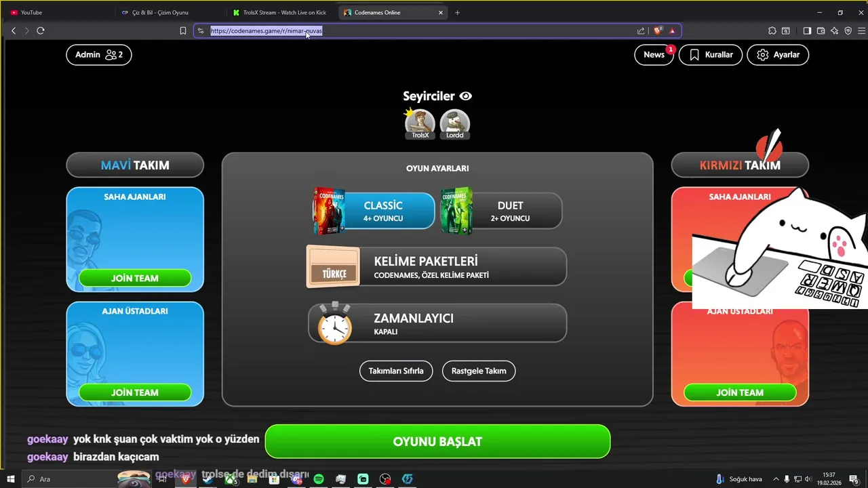Click the Kırmızı Takım header
The height and width of the screenshot is (488, 868).
click(x=740, y=165)
